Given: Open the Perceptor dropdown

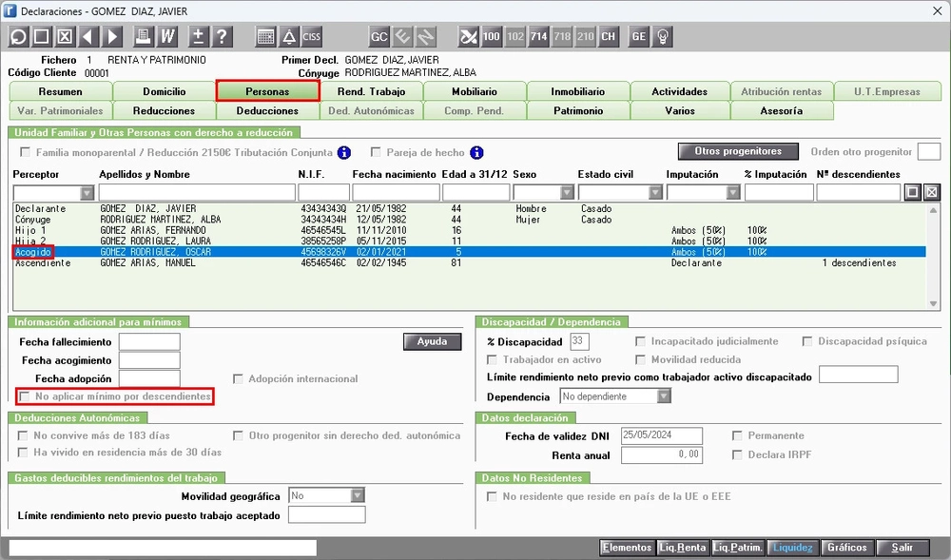Looking at the screenshot, I should click(x=87, y=193).
